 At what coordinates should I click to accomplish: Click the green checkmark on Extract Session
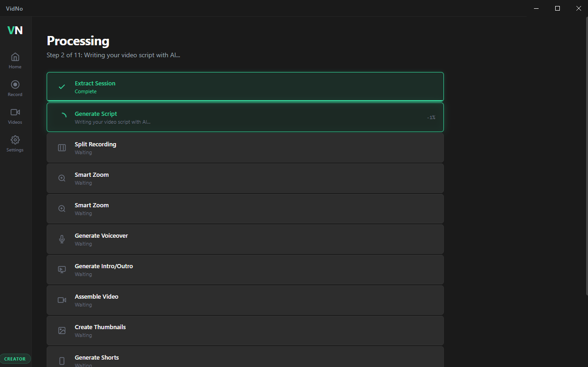coord(62,87)
